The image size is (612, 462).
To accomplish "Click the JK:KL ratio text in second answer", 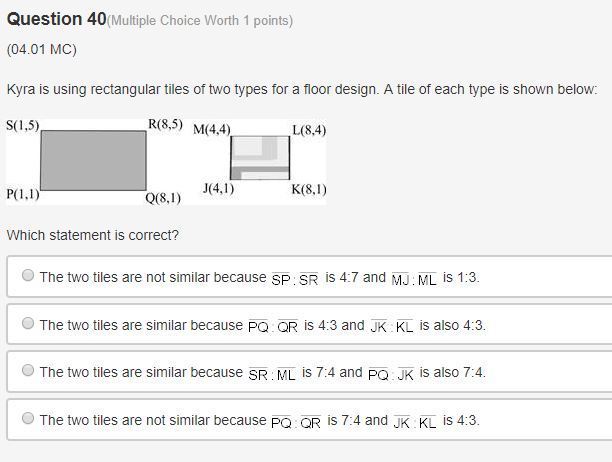I will [391, 326].
